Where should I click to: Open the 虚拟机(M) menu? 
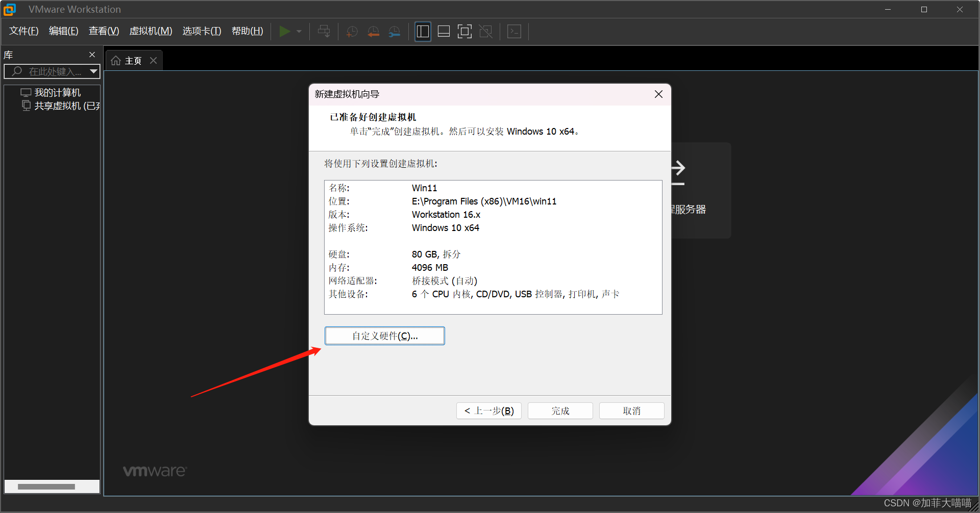coord(151,31)
